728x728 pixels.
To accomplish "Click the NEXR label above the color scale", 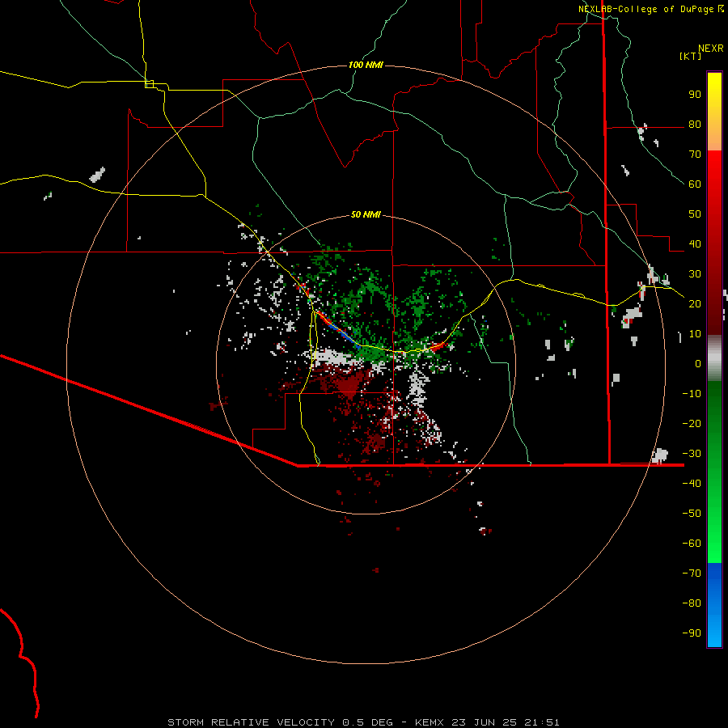I will pos(711,49).
